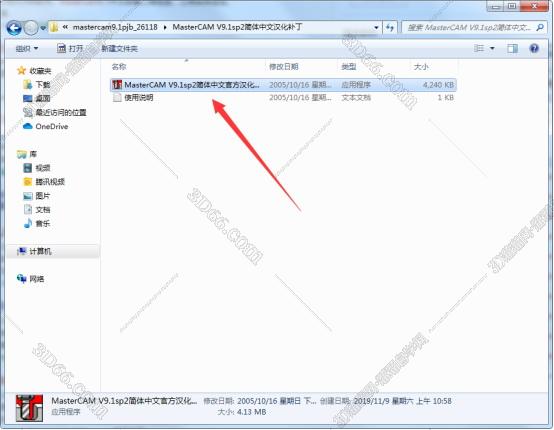This screenshot has height=430, width=554.
Task: Click the 1 KB size cell
Action: pyautogui.click(x=446, y=98)
